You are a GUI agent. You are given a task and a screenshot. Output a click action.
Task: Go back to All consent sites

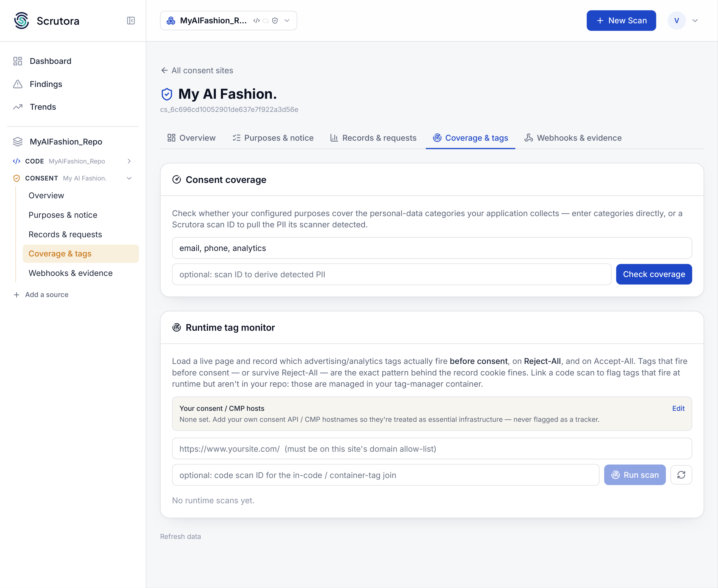click(x=197, y=70)
